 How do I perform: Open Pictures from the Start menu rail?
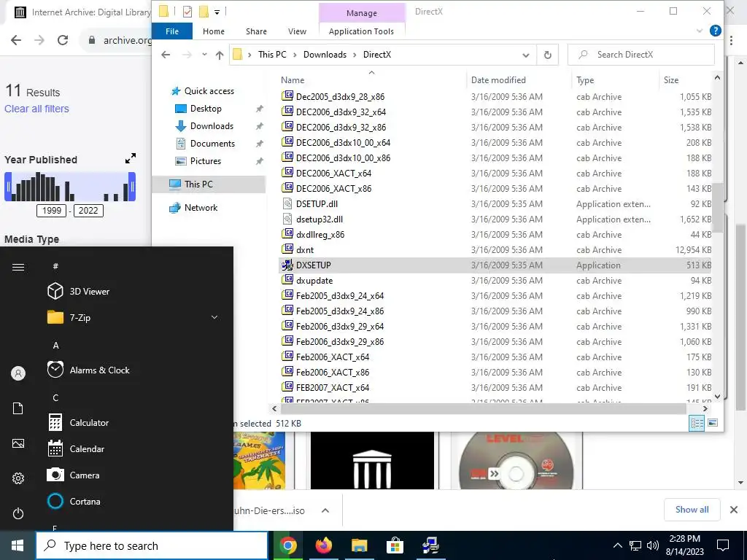coord(18,443)
